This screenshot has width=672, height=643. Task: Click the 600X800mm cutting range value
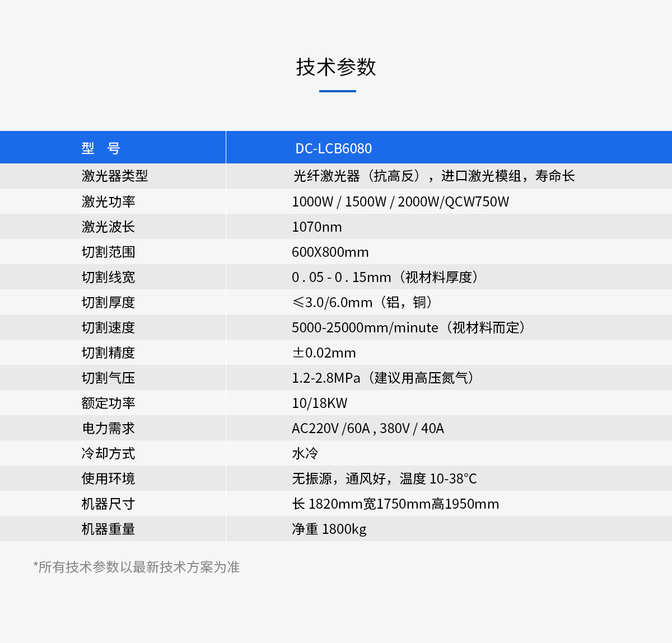330,252
